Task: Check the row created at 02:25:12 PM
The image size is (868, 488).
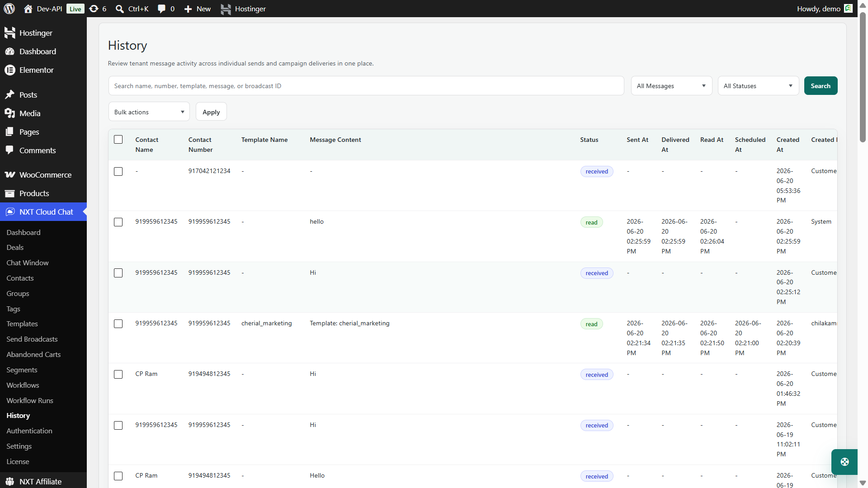Action: (118, 273)
